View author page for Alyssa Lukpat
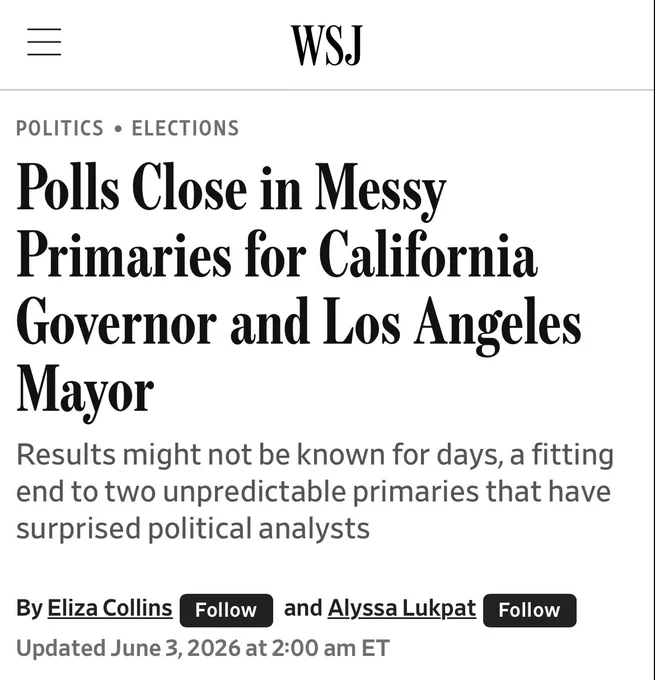 (402, 608)
